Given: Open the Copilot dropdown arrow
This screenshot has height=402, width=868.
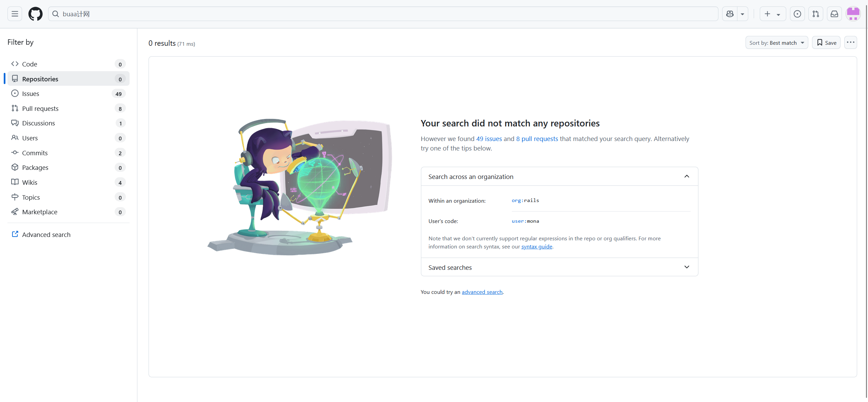Looking at the screenshot, I should 742,14.
